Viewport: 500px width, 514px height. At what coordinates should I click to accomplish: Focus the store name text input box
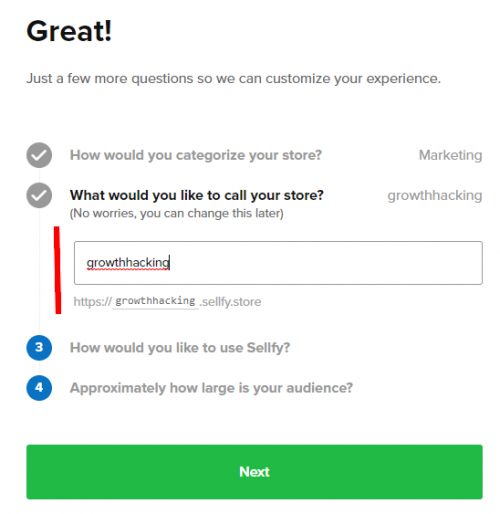click(x=278, y=263)
